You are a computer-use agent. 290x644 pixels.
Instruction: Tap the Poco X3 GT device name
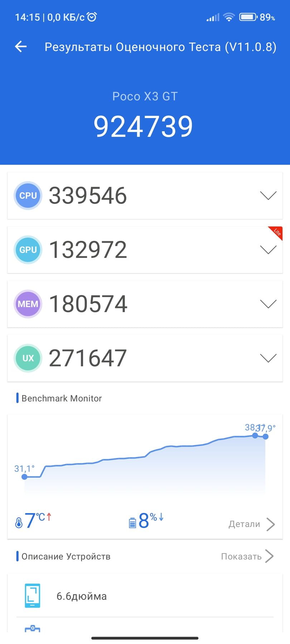(x=145, y=96)
